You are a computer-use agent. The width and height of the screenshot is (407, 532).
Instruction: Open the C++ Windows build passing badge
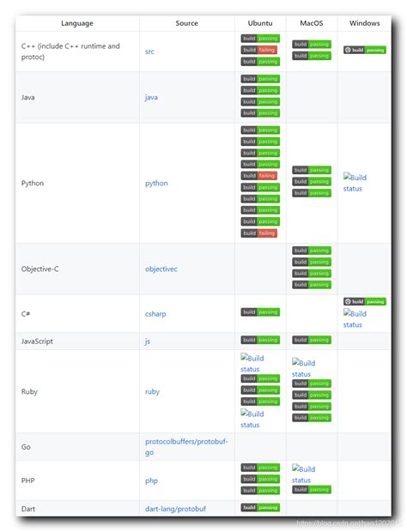365,50
